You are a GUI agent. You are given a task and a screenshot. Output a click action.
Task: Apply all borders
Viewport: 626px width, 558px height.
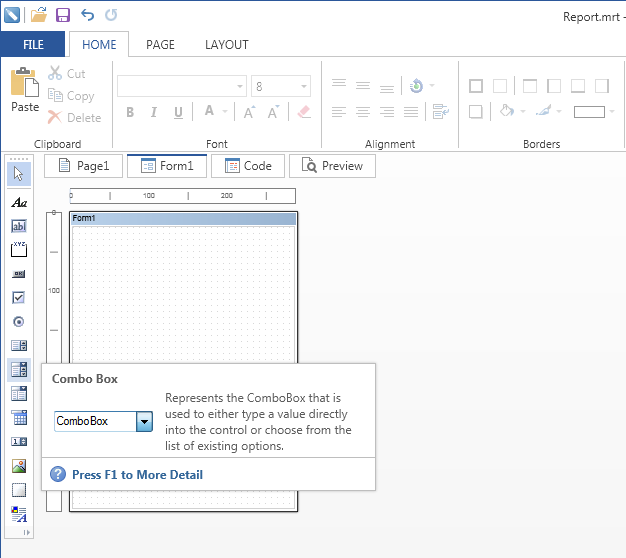[476, 86]
